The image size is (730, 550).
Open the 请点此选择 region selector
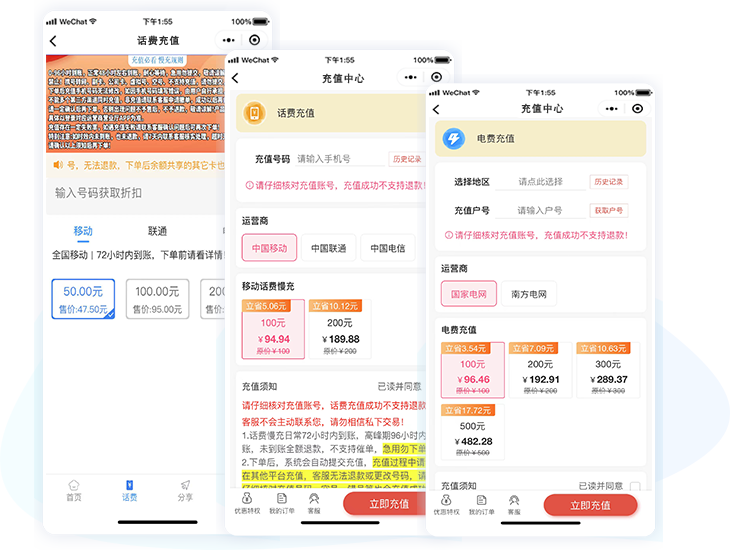tap(541, 182)
